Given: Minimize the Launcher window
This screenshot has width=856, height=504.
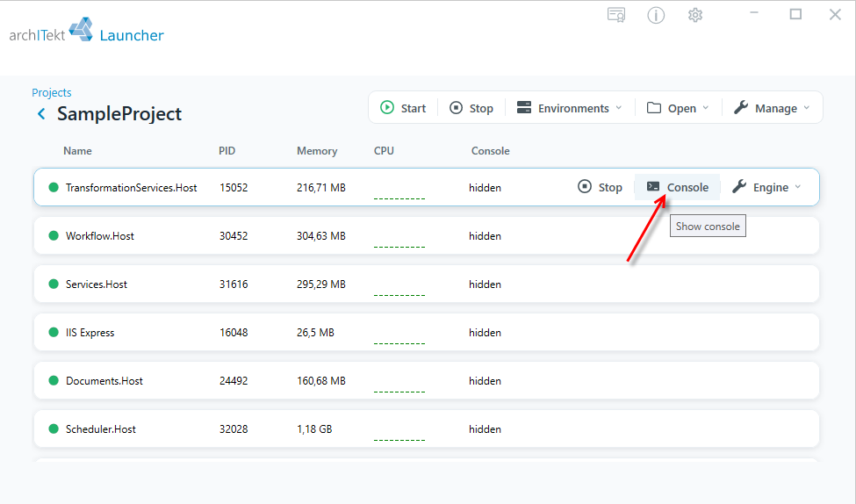Looking at the screenshot, I should pyautogui.click(x=754, y=13).
